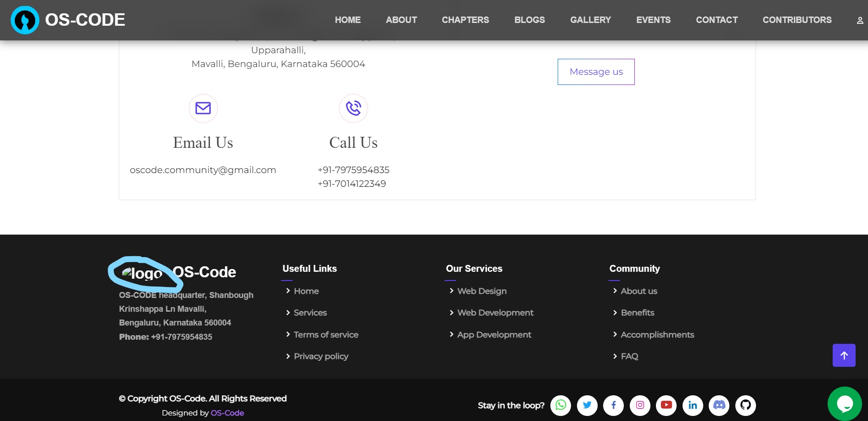Open the Discord social icon
Screen dimensions: 868x421
(719, 405)
